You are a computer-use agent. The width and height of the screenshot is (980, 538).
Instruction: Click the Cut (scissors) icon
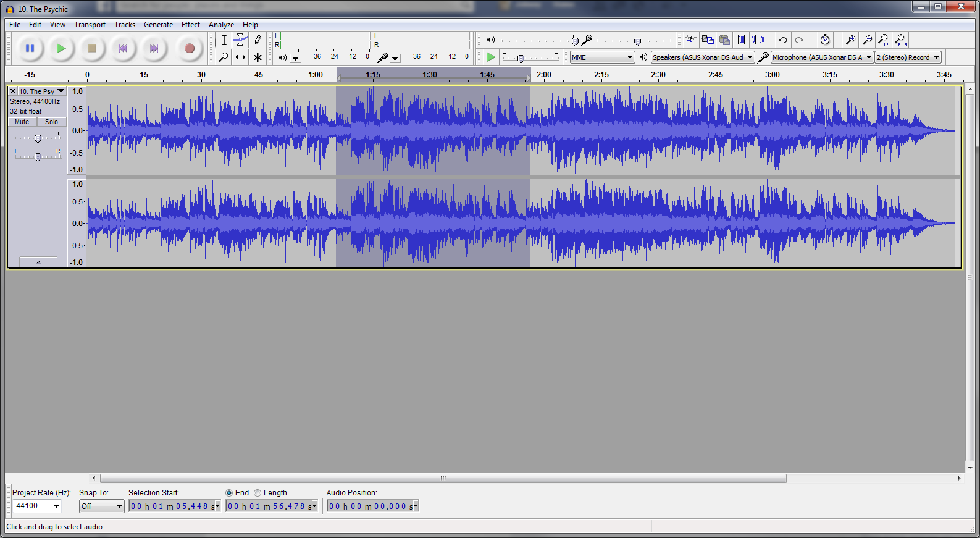[691, 40]
